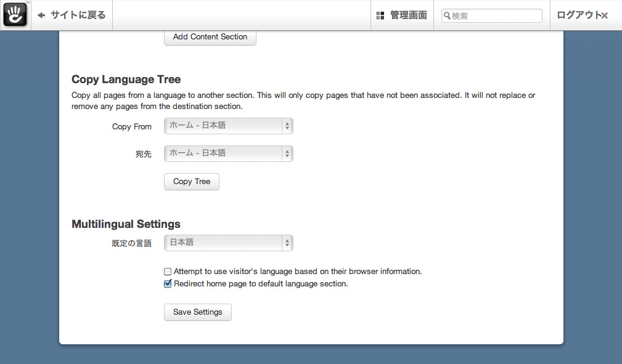Go back via サイトに戻る

78,15
